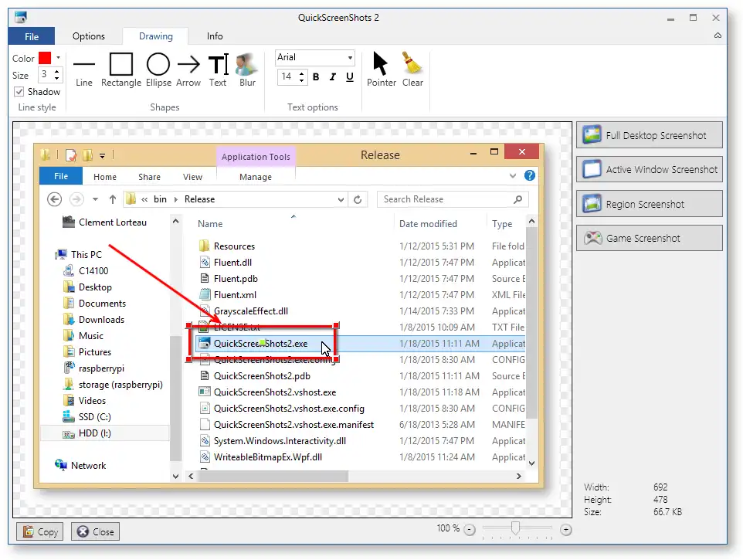The width and height of the screenshot is (743, 560).
Task: Click the Close button at bottom
Action: 96,531
